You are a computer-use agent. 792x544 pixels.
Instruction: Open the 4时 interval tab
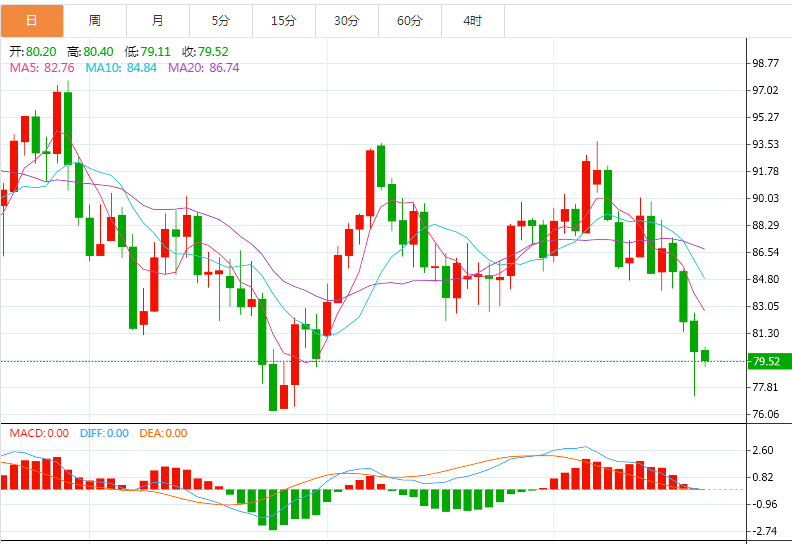[473, 21]
